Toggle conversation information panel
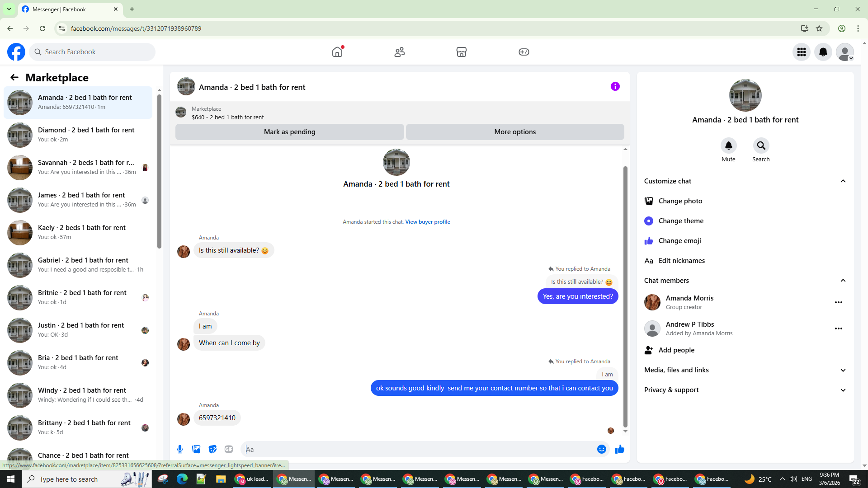Screen dimensions: 868x488 click(615, 86)
